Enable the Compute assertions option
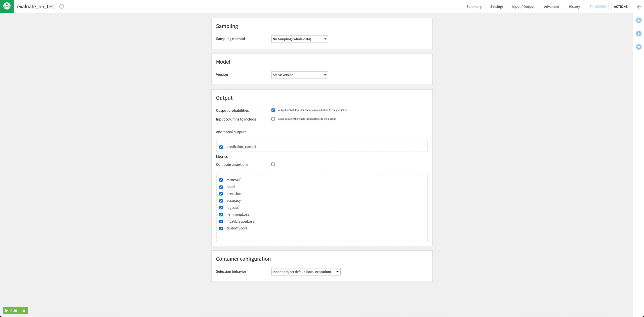Image resolution: width=644 pixels, height=317 pixels. coord(273,164)
